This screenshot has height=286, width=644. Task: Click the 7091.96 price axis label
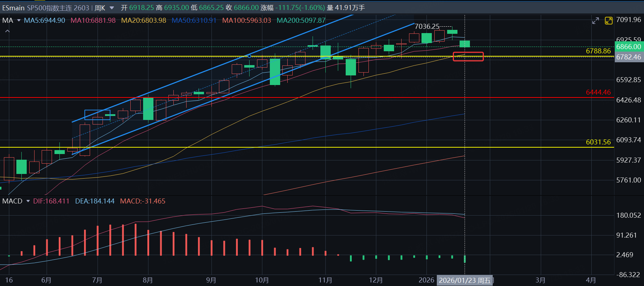(629, 20)
